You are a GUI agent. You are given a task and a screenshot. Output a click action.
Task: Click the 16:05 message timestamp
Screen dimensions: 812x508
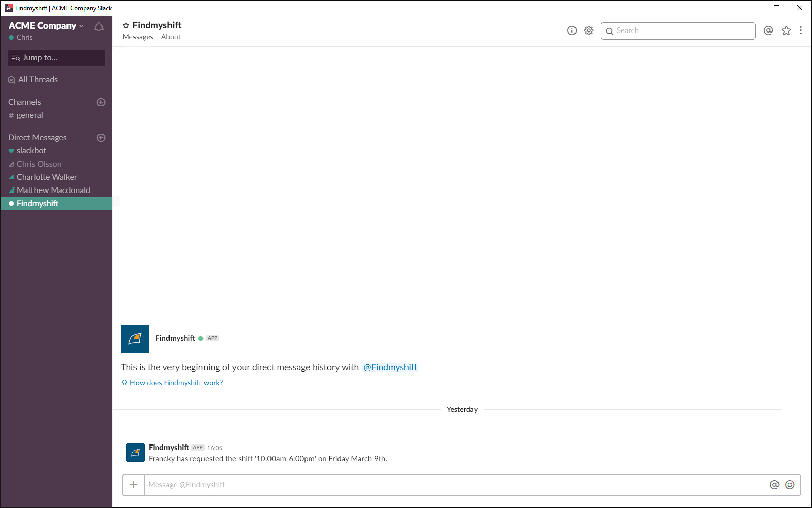coord(215,448)
